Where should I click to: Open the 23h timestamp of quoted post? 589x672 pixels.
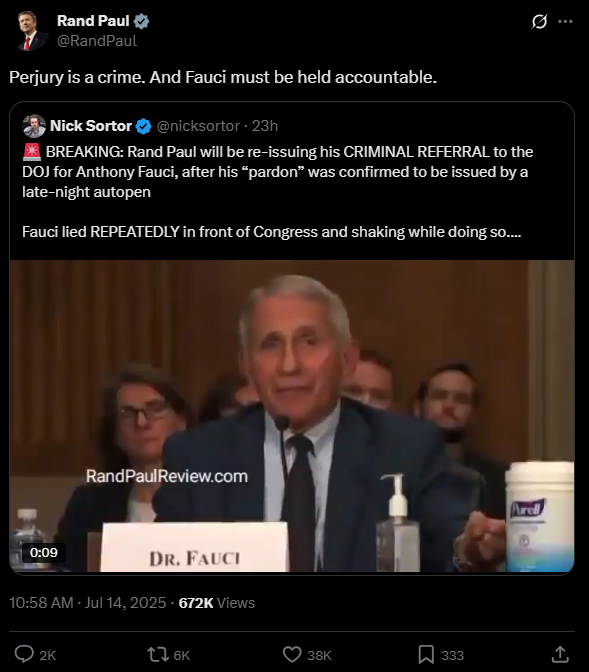[264, 126]
